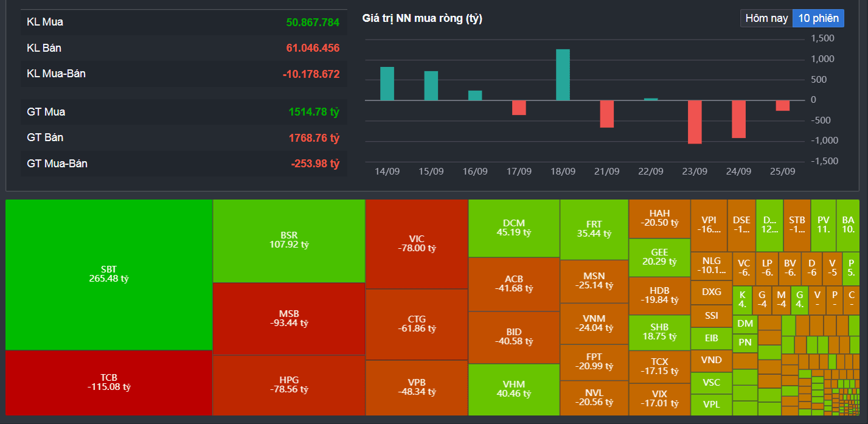Open the BSR 107.92 tỷ tile
The width and height of the screenshot is (868, 424).
[289, 240]
